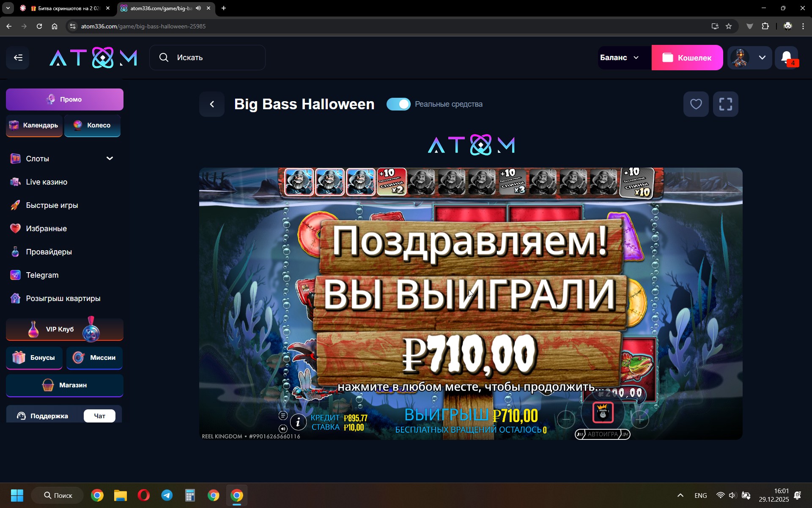The image size is (812, 508).
Task: Go back using the arrow beside the game title
Action: (212, 104)
